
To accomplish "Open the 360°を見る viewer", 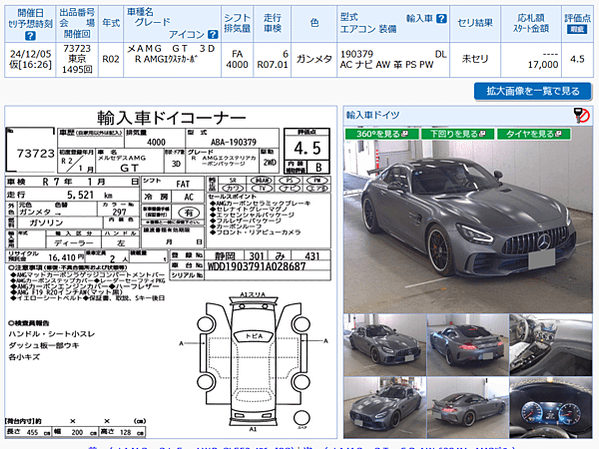I will click(382, 134).
